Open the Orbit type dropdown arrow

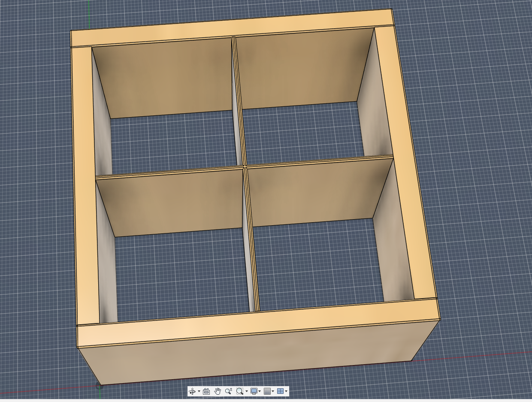199,391
